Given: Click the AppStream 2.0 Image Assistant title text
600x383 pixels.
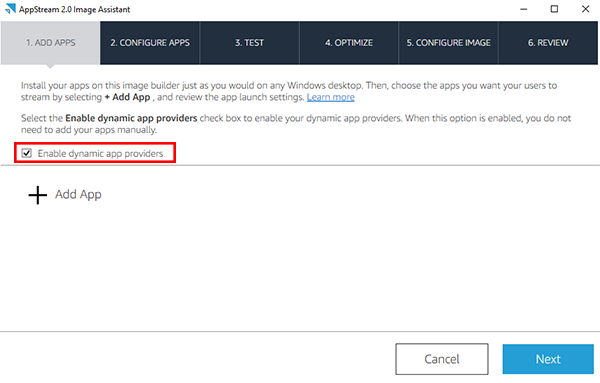Looking at the screenshot, I should pos(75,9).
